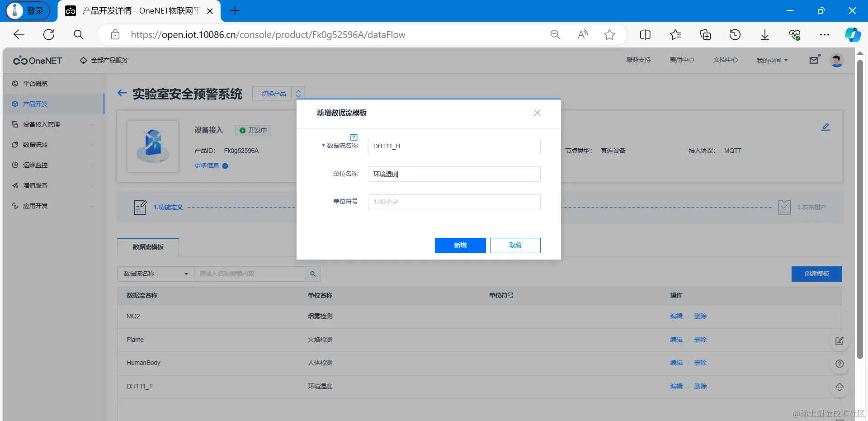The image size is (868, 421).
Task: Open the favorites list icon
Action: click(675, 34)
